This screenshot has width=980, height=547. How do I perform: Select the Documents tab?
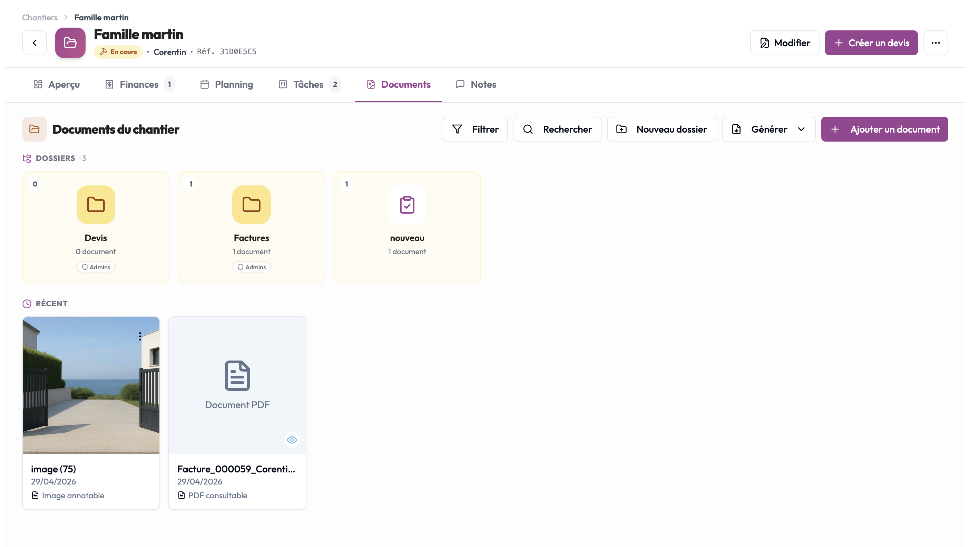[x=398, y=85]
